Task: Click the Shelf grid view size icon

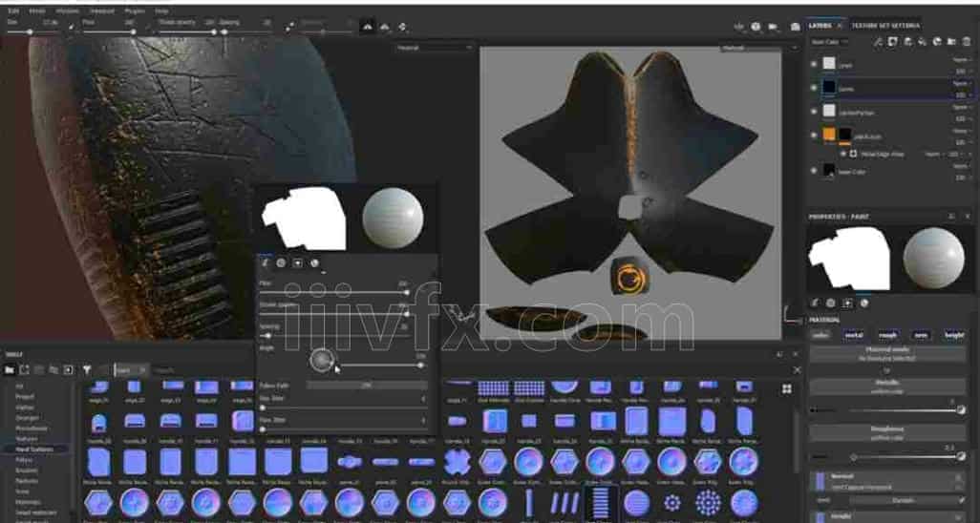Action: (786, 389)
